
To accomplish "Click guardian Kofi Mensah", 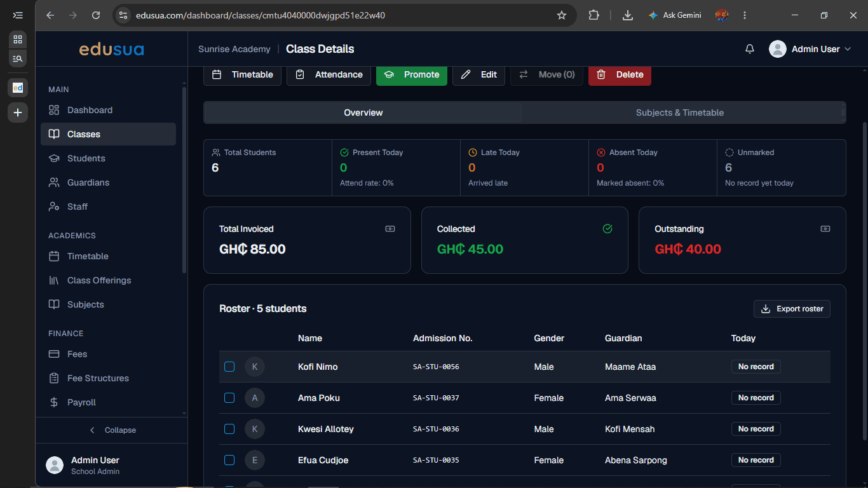I will tap(630, 429).
